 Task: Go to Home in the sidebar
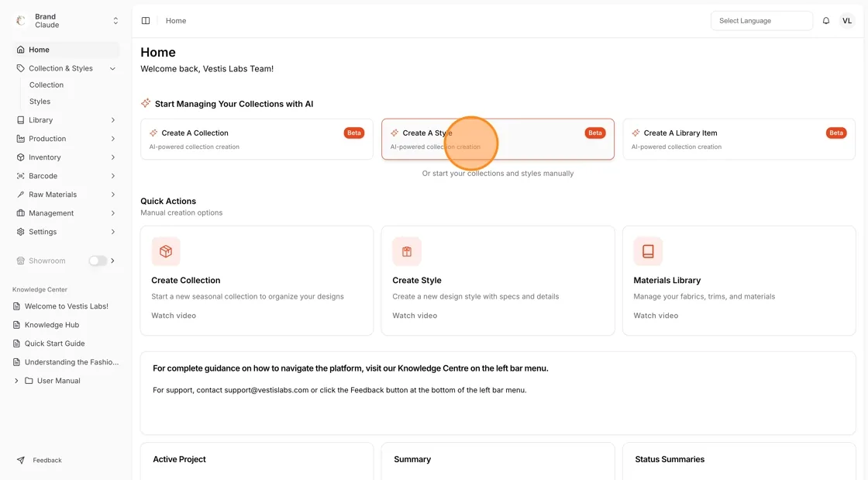(66, 50)
